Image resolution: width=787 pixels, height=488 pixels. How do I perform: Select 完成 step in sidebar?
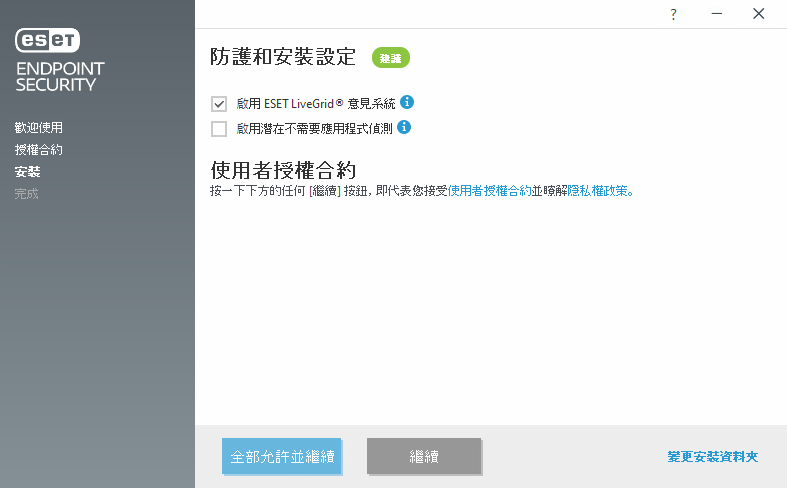(x=26, y=194)
